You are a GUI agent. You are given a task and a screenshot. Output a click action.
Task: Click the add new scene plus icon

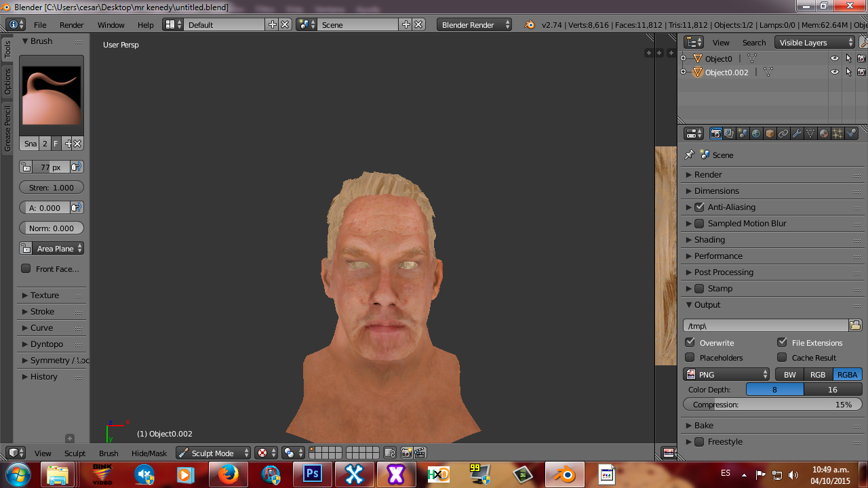(406, 24)
